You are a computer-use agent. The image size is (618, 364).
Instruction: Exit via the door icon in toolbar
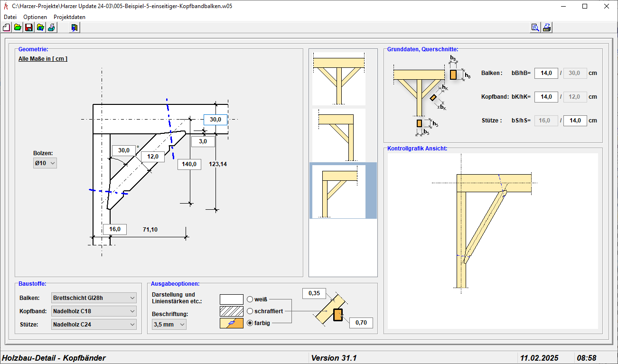75,28
